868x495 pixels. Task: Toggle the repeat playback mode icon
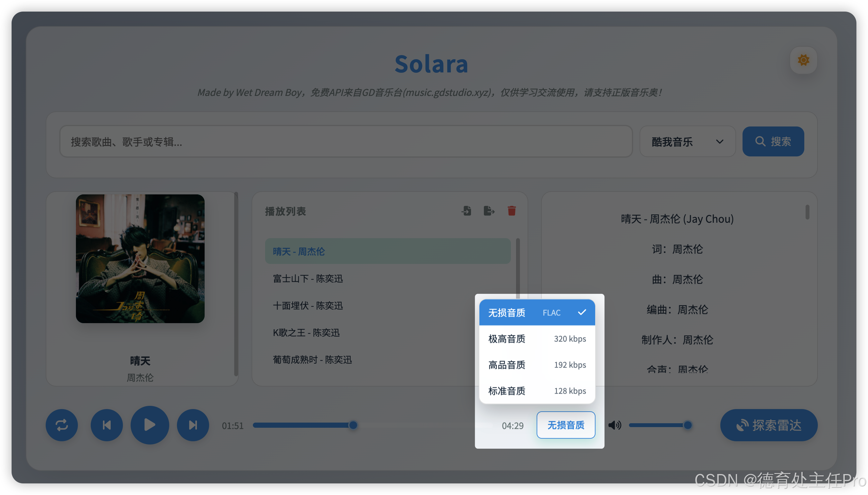tap(61, 425)
